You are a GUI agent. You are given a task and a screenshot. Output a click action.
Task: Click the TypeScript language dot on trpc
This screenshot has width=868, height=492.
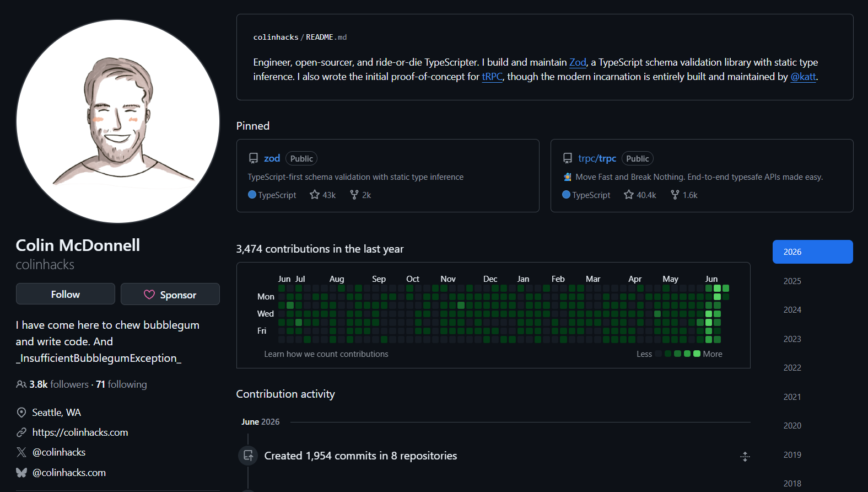[566, 195]
